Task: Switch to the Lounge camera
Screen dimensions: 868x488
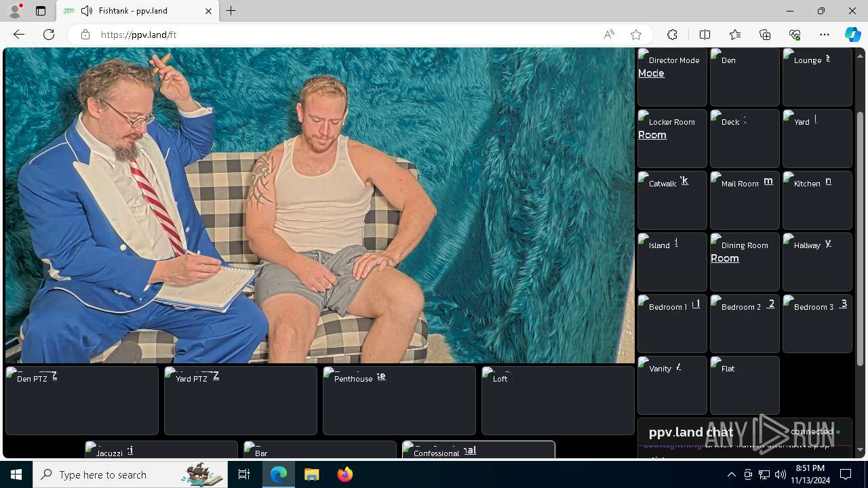Action: [817, 77]
